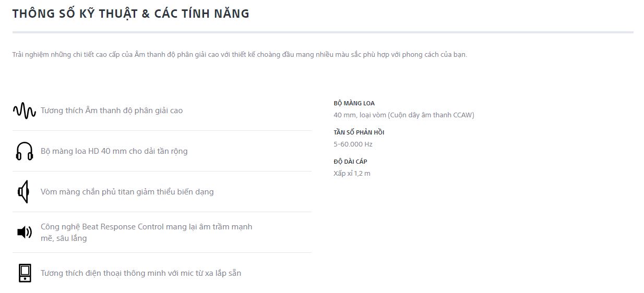
Task: Select the 'Xấp xỉ 1,2 m' cable length value
Action: point(352,174)
